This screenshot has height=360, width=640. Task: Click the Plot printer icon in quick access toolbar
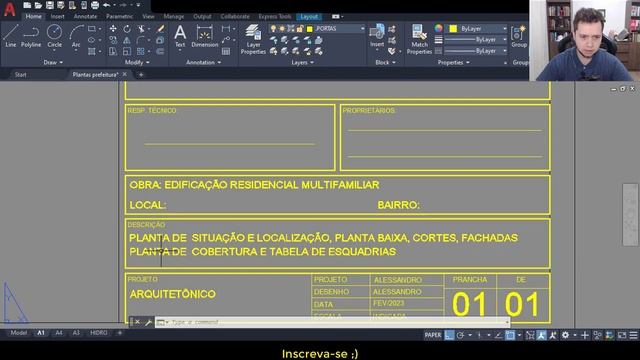tap(95, 5)
